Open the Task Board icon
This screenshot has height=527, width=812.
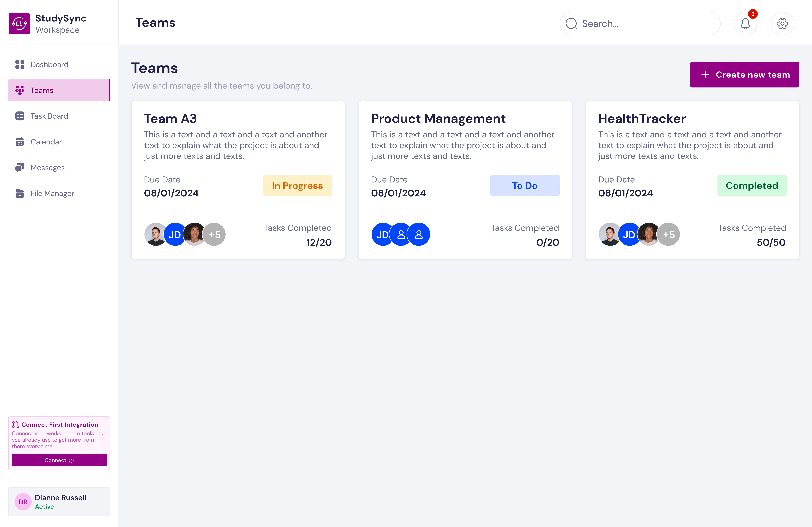[20, 116]
